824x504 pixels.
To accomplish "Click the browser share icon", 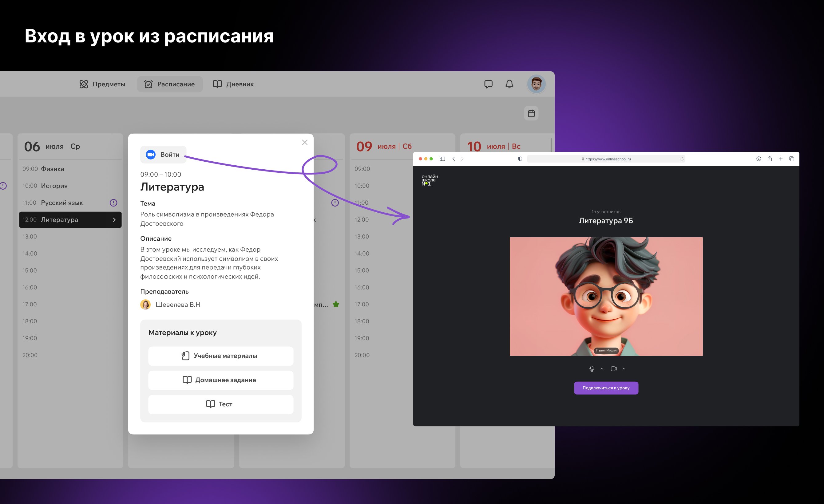I will click(x=770, y=159).
